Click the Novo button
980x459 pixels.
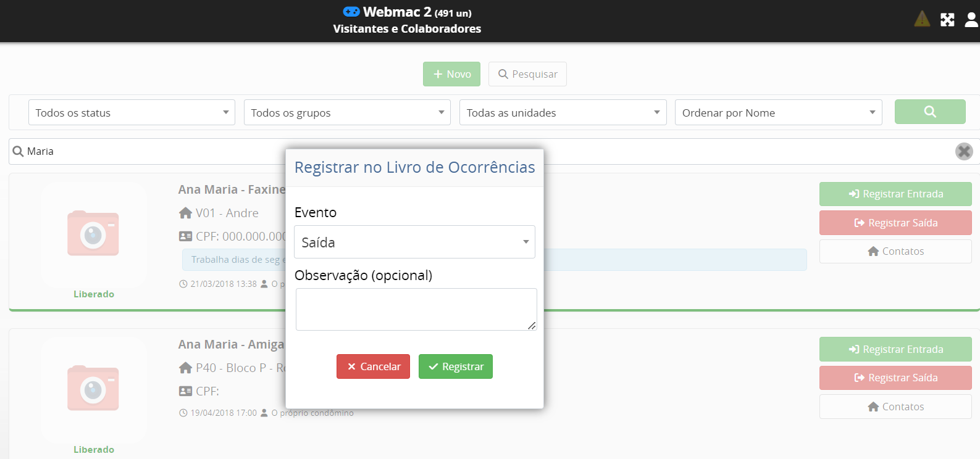point(451,74)
